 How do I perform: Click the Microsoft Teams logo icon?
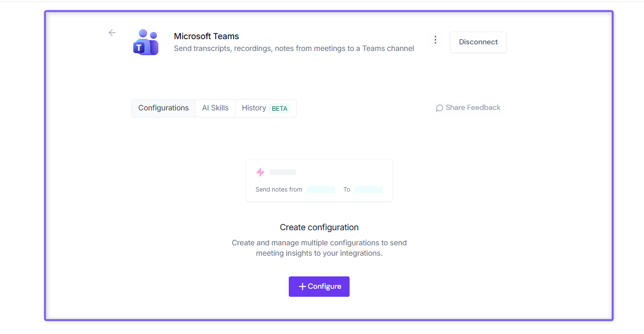point(146,42)
